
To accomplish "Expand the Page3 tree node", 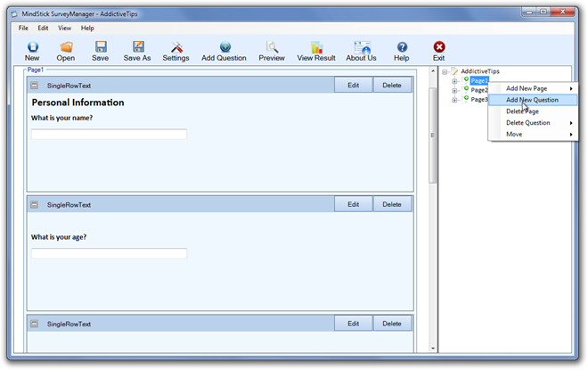I will [454, 100].
